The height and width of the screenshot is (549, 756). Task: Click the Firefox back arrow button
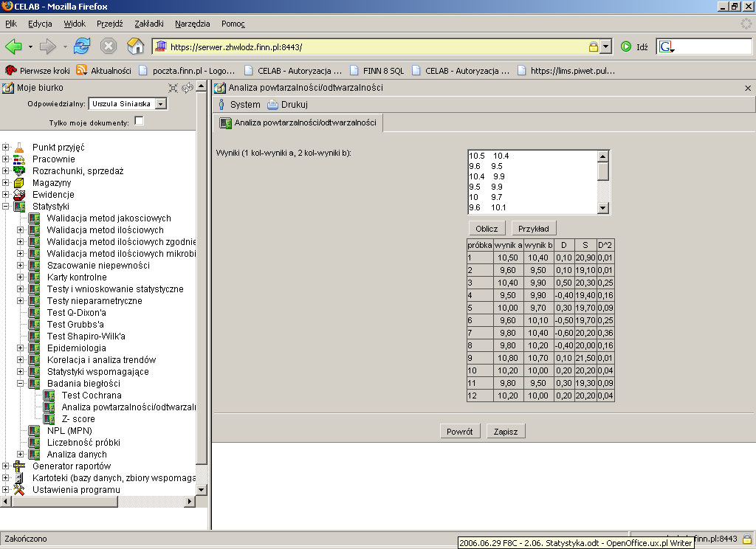(13, 46)
